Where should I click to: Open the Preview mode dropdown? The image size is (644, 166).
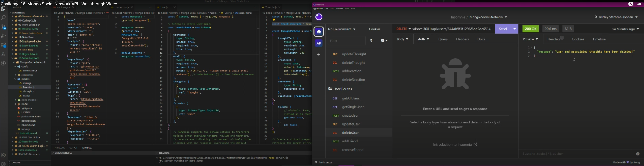pyautogui.click(x=530, y=39)
